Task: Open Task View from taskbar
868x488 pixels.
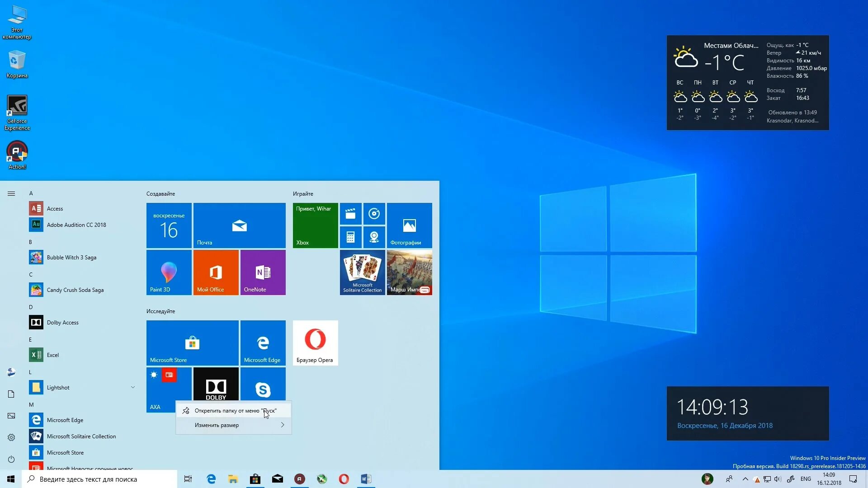Action: (188, 479)
